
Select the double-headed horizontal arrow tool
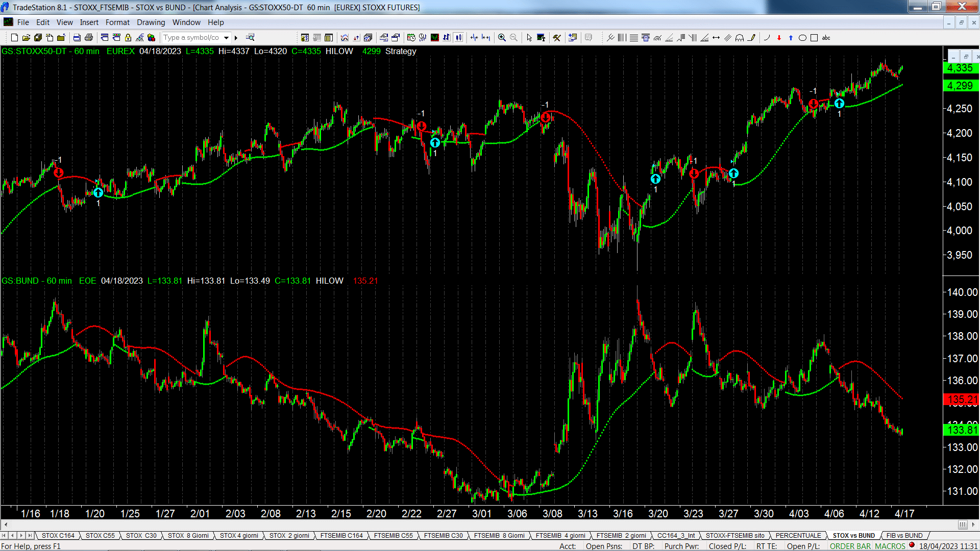click(x=716, y=38)
